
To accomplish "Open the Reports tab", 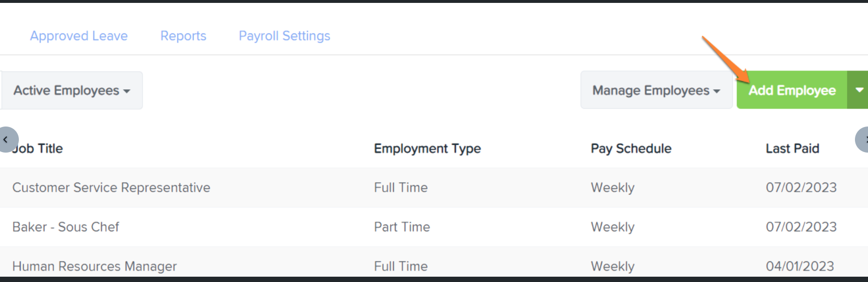I will click(183, 36).
